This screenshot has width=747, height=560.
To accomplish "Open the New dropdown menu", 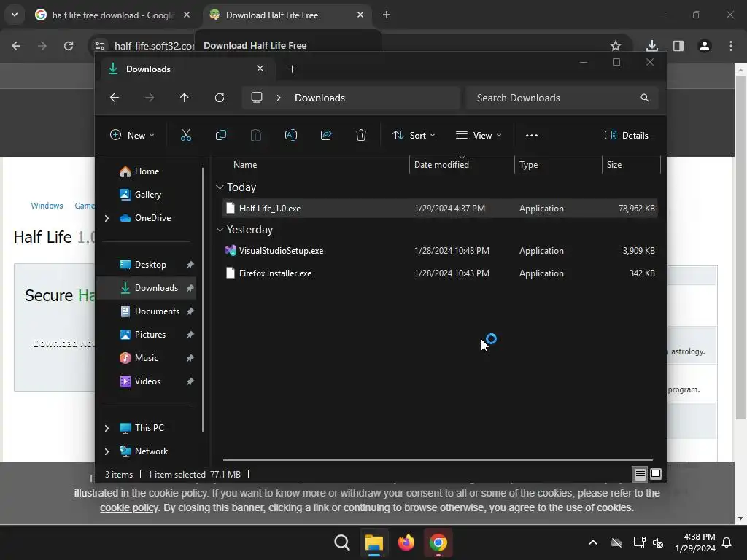I will (x=132, y=135).
